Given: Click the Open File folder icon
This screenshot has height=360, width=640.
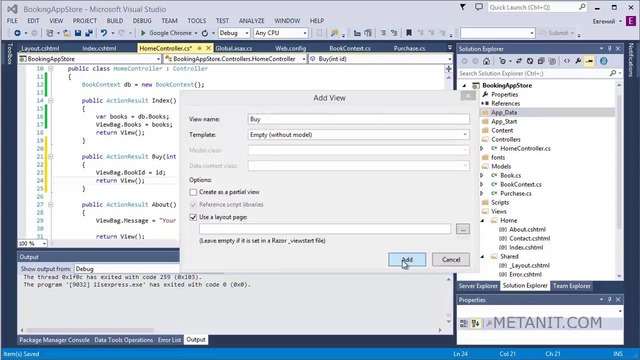Looking at the screenshot, I should pyautogui.click(x=67, y=33).
